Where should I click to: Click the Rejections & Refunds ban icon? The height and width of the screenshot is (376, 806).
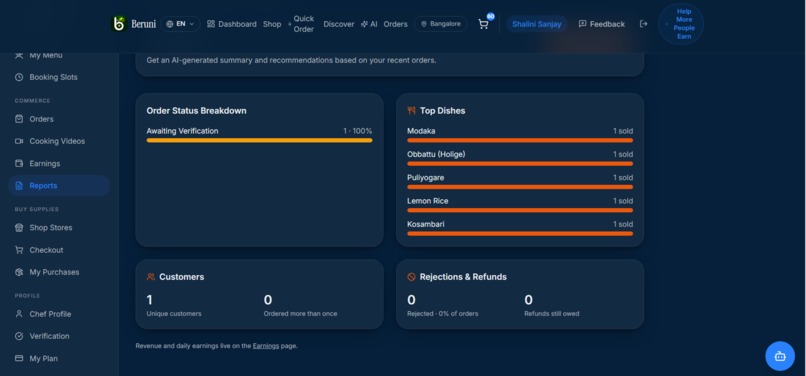pos(411,277)
